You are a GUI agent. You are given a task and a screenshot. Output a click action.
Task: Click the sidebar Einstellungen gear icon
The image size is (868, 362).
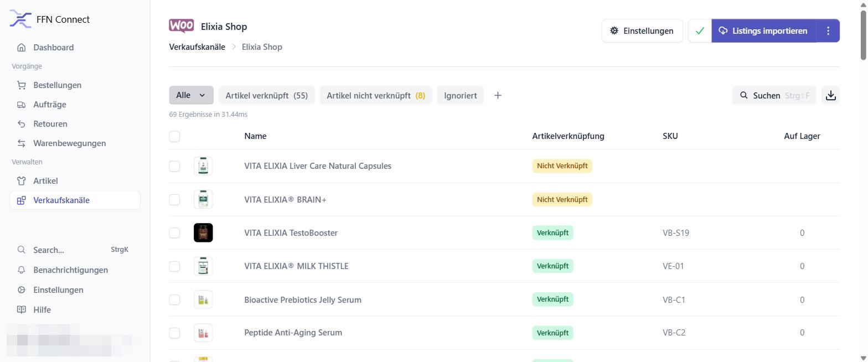21,290
